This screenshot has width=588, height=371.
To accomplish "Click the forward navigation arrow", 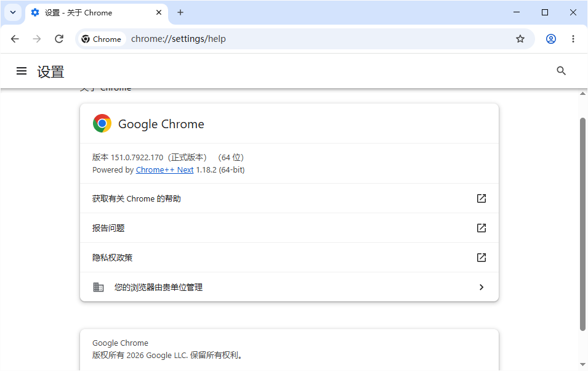I will pos(37,39).
